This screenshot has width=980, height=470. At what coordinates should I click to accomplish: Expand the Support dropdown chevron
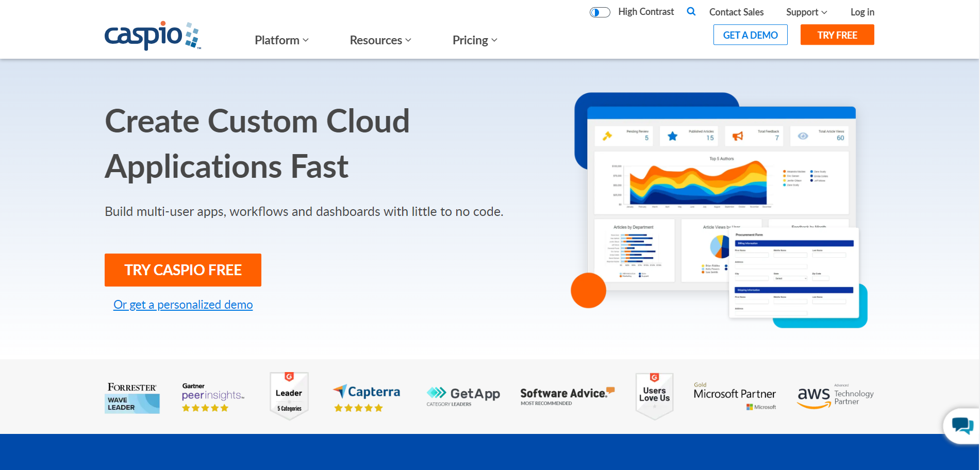pyautogui.click(x=824, y=12)
